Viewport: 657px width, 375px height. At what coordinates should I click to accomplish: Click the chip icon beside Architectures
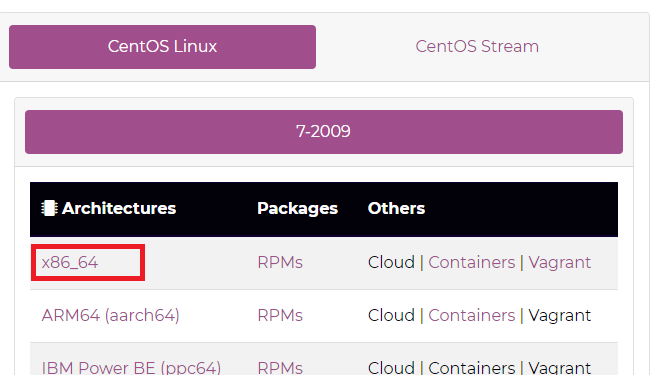(49, 208)
